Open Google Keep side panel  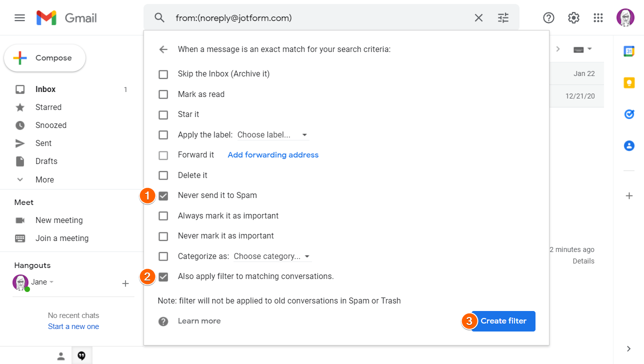point(629,82)
